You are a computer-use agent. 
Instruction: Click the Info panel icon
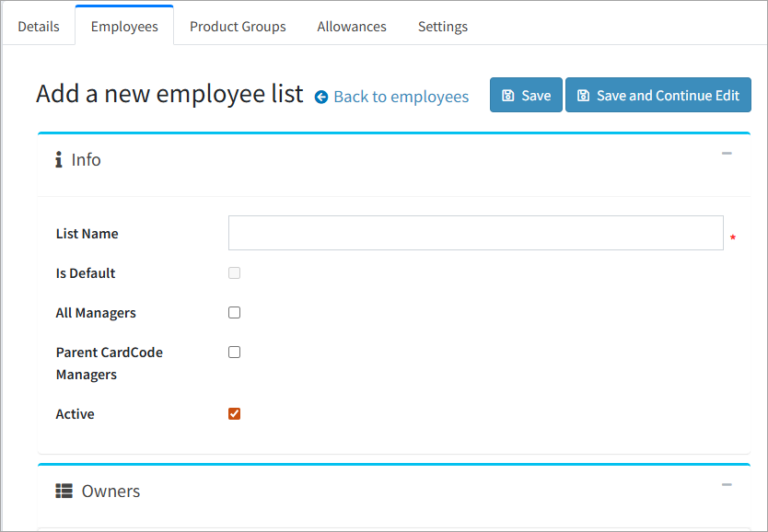click(x=59, y=160)
